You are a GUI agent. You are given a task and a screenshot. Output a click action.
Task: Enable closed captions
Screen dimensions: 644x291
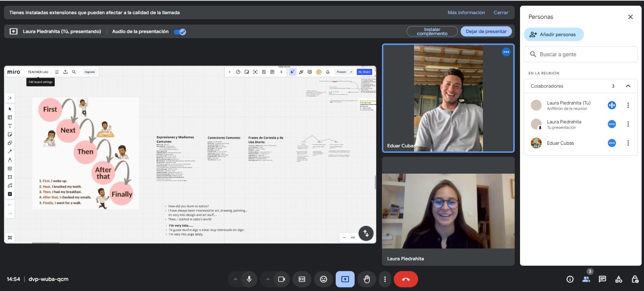click(302, 279)
